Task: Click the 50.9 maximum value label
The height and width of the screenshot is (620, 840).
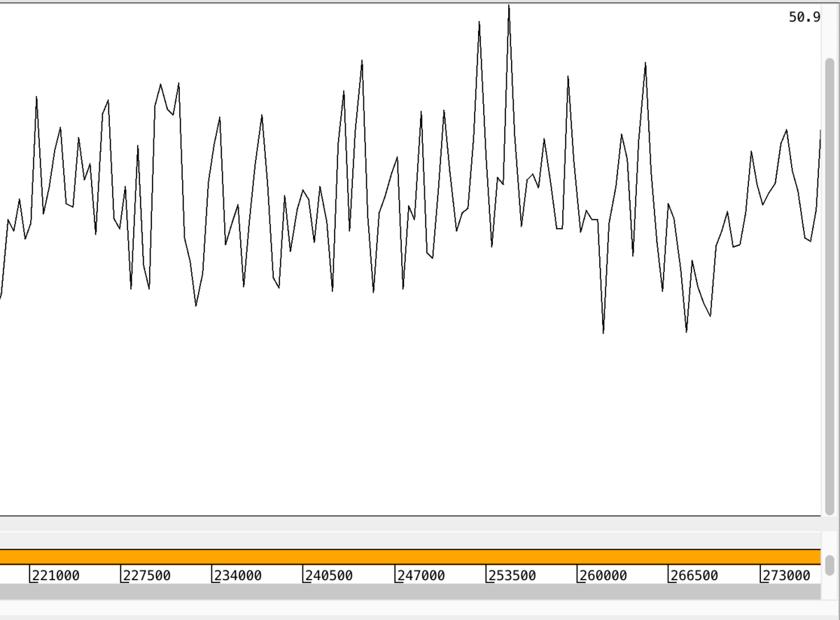Action: click(804, 17)
